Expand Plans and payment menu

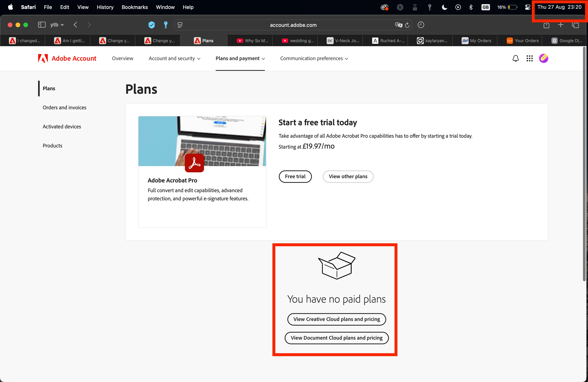tap(240, 58)
